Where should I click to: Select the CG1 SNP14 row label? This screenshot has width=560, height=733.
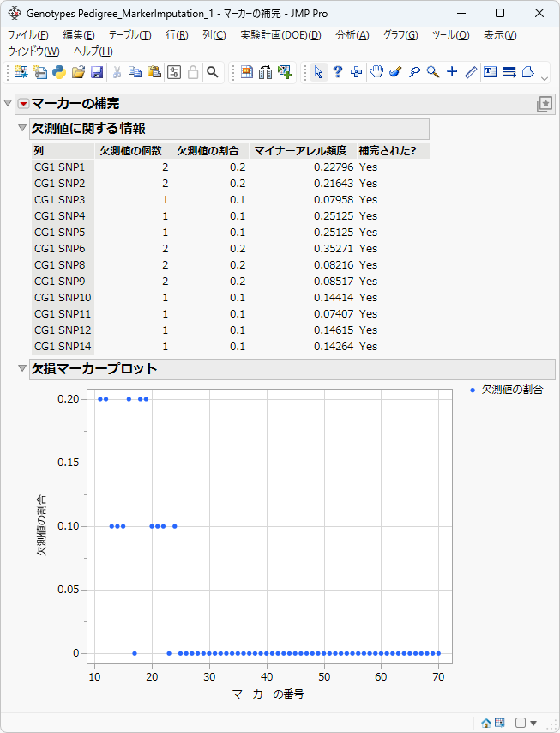63,347
